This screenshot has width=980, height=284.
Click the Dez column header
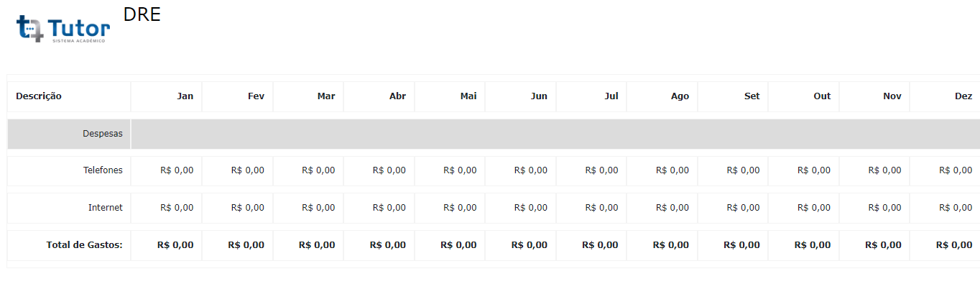(963, 96)
